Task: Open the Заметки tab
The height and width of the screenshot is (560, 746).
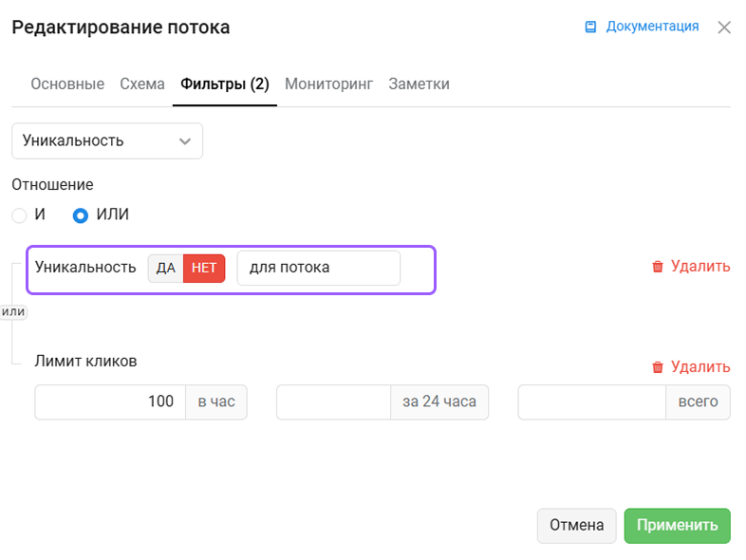Action: [x=419, y=84]
